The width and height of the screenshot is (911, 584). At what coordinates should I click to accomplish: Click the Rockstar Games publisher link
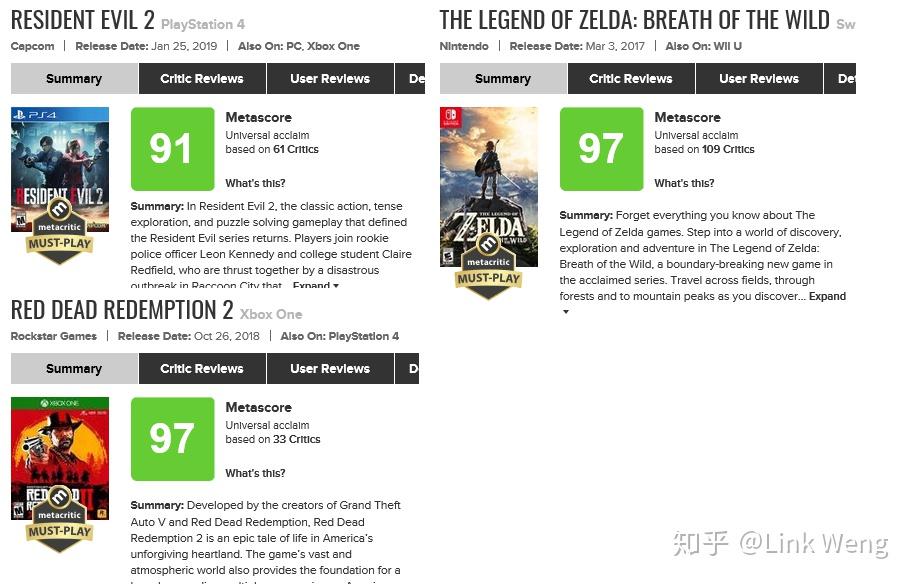coord(53,336)
